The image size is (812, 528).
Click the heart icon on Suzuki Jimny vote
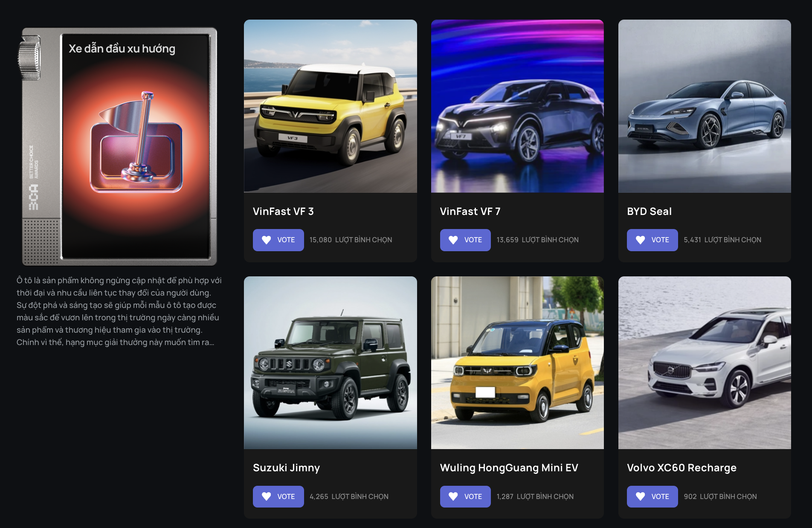267,496
